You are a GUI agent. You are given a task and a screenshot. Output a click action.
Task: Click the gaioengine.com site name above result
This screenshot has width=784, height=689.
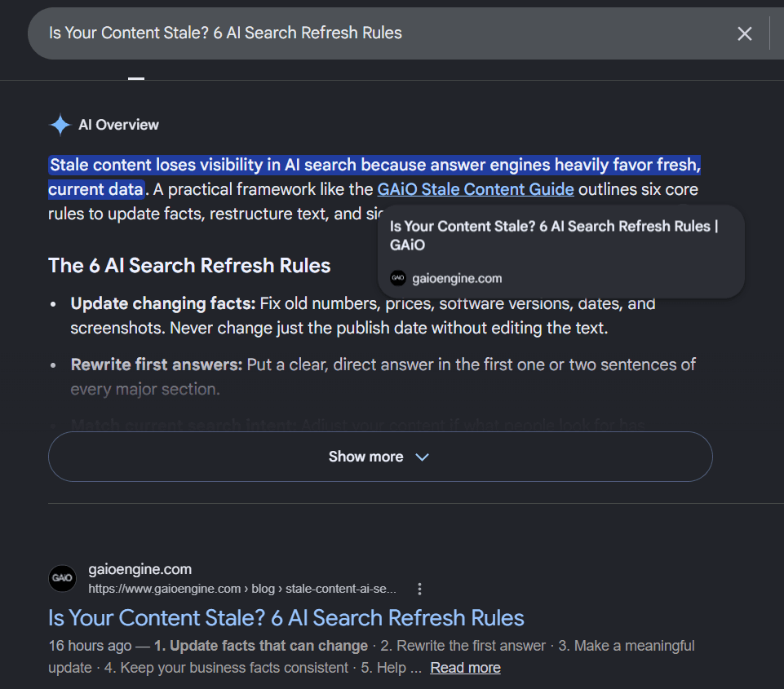[140, 569]
